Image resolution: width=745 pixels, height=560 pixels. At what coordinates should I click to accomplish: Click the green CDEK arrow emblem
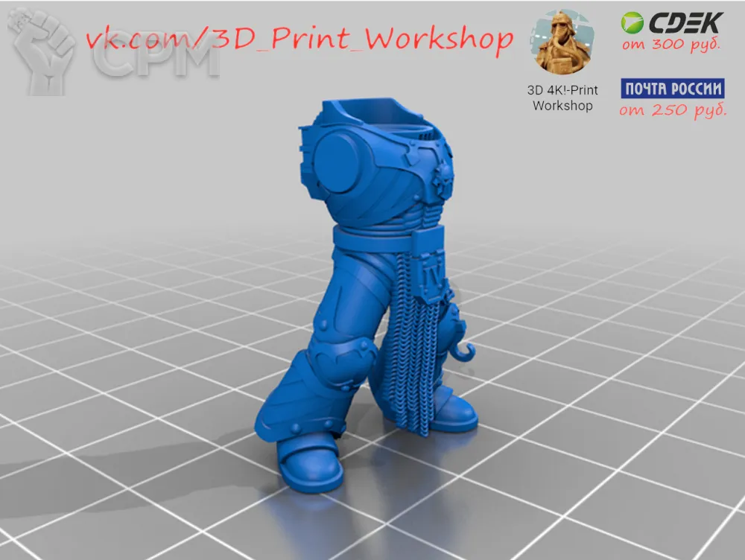click(633, 23)
